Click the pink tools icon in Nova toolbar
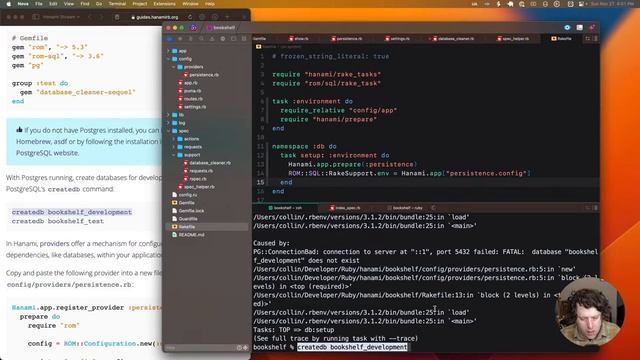This screenshot has height=360, width=640. click(591, 27)
